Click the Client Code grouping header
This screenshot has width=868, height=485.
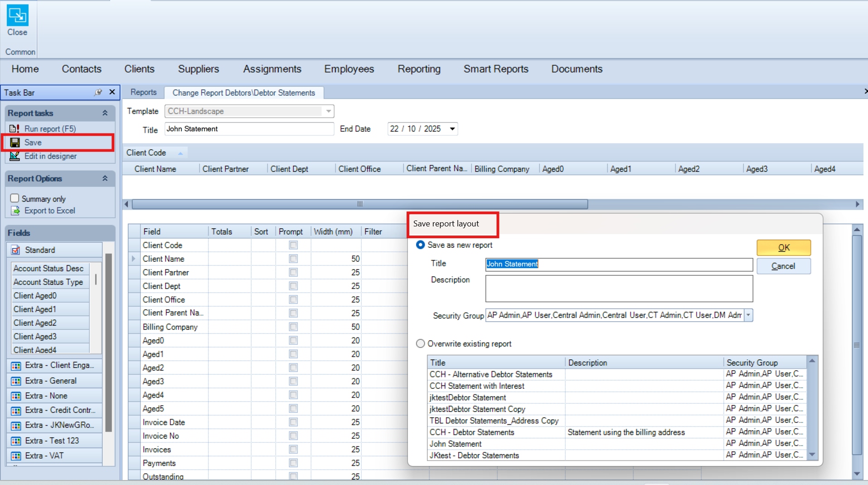pyautogui.click(x=155, y=153)
